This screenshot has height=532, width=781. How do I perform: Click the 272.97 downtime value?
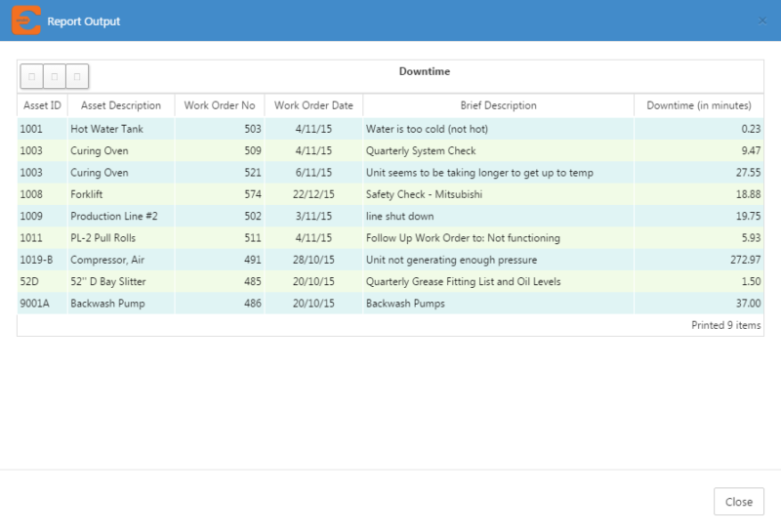click(744, 260)
